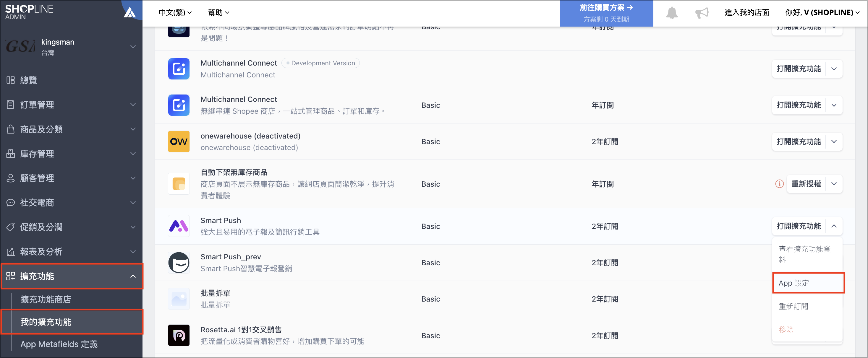The width and height of the screenshot is (868, 358).
Task: Click the megaphone announcements icon
Action: (x=702, y=13)
